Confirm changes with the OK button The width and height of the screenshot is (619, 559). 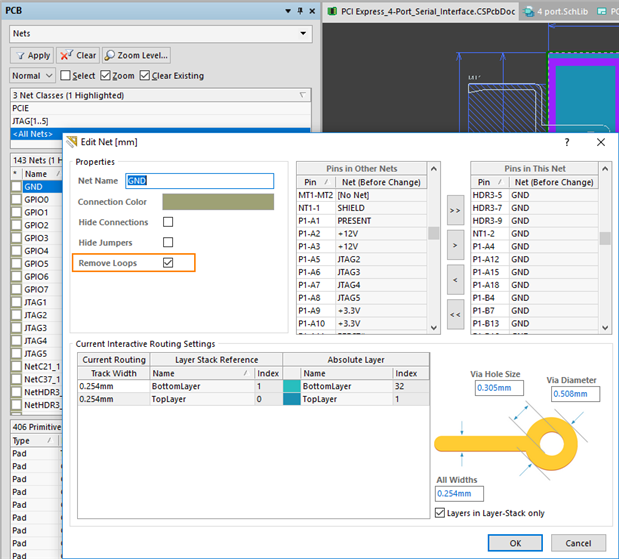coord(515,543)
